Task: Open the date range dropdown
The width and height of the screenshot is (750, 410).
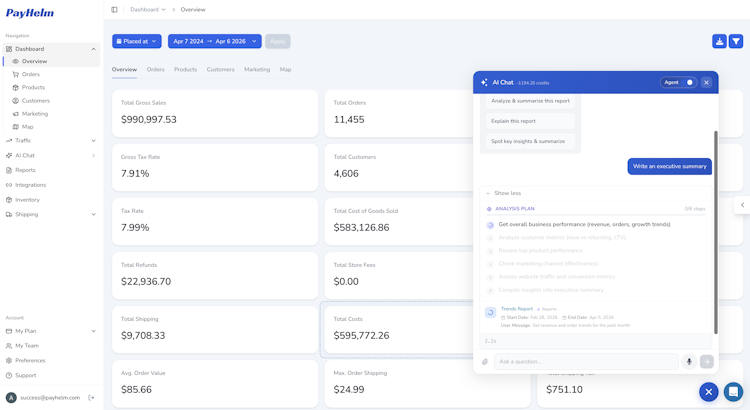Action: (215, 41)
